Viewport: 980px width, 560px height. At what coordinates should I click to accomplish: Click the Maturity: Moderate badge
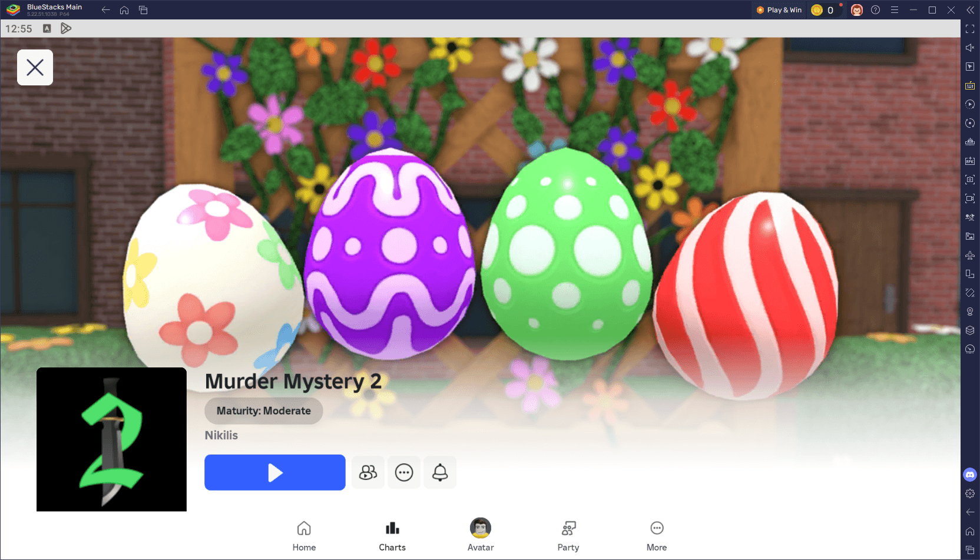click(263, 411)
